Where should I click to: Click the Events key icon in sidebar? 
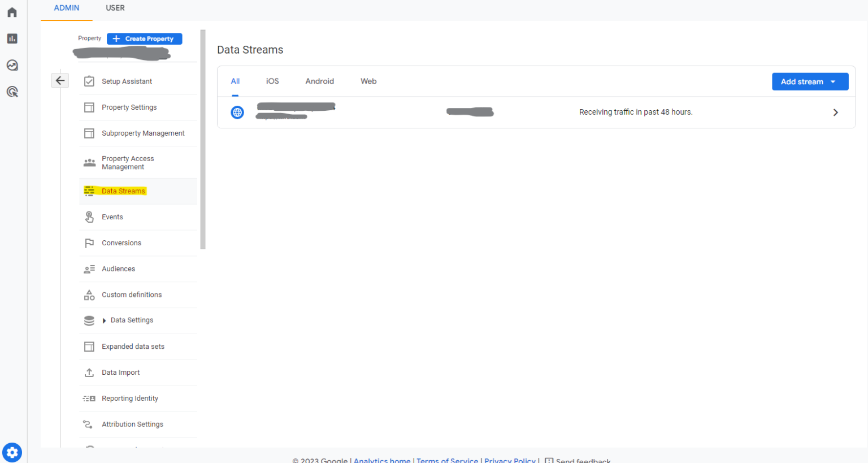click(89, 217)
